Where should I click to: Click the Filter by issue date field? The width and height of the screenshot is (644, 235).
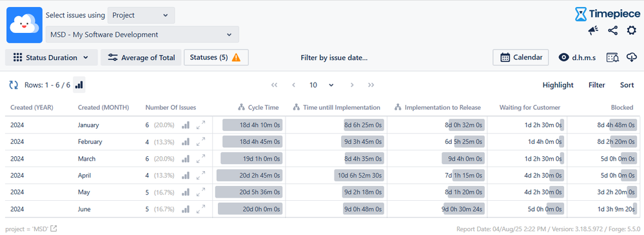tap(334, 57)
